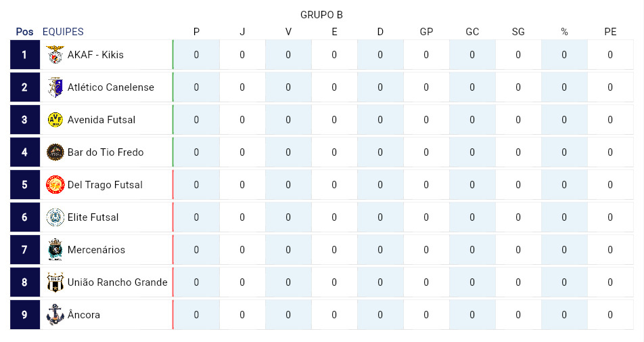Image resolution: width=644 pixels, height=342 pixels.
Task: Click the SG column header
Action: [518, 32]
